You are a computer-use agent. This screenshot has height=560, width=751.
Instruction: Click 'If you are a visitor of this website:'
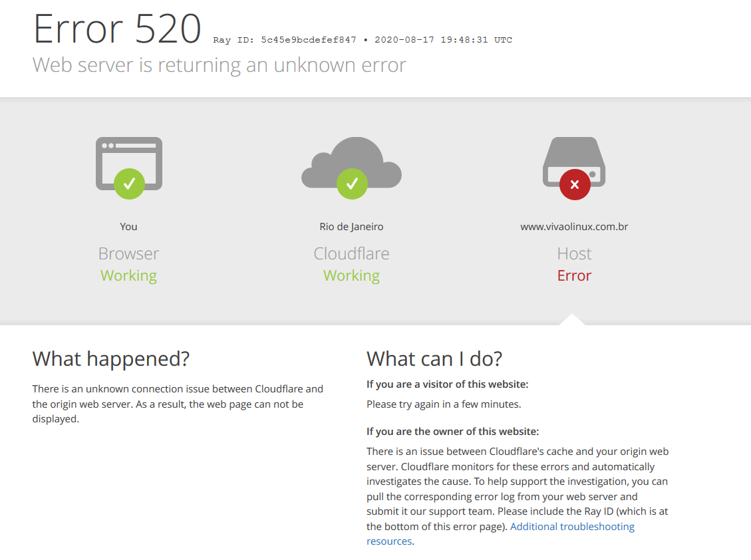click(448, 384)
